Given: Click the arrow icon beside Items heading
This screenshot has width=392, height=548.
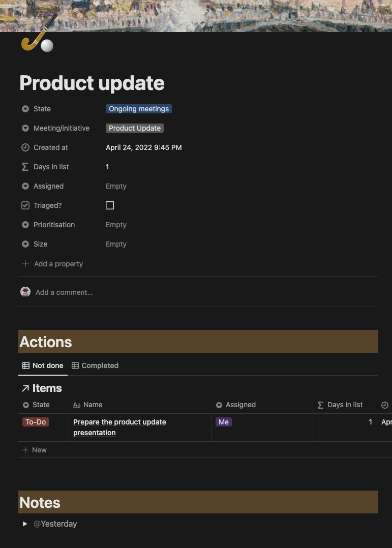Looking at the screenshot, I should 25,388.
